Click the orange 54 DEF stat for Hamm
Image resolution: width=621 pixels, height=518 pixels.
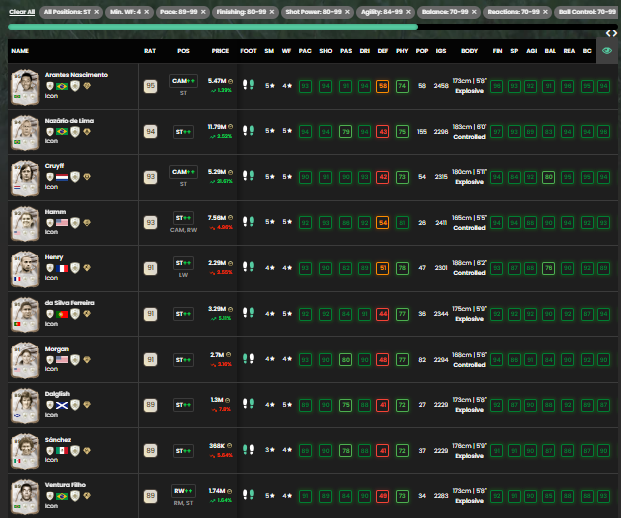coord(383,223)
